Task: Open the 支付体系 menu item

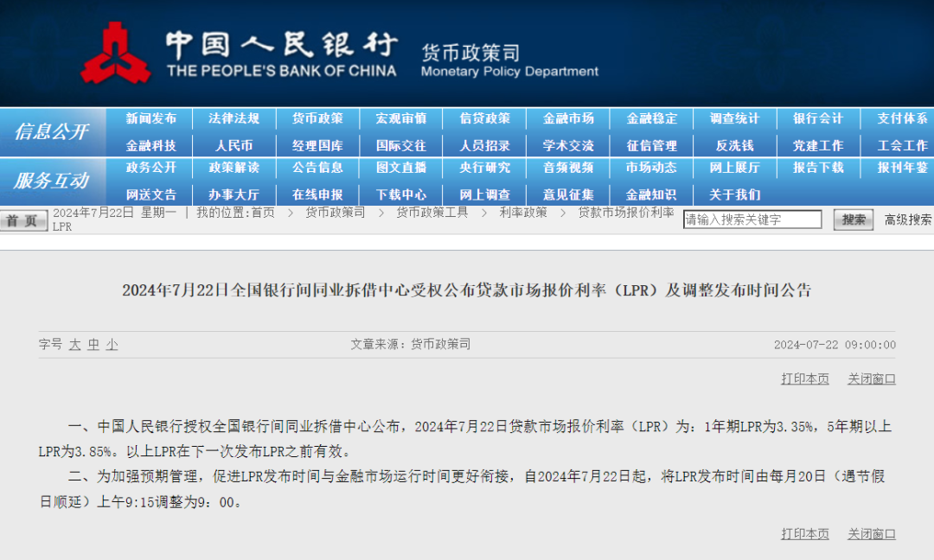Action: coord(902,118)
